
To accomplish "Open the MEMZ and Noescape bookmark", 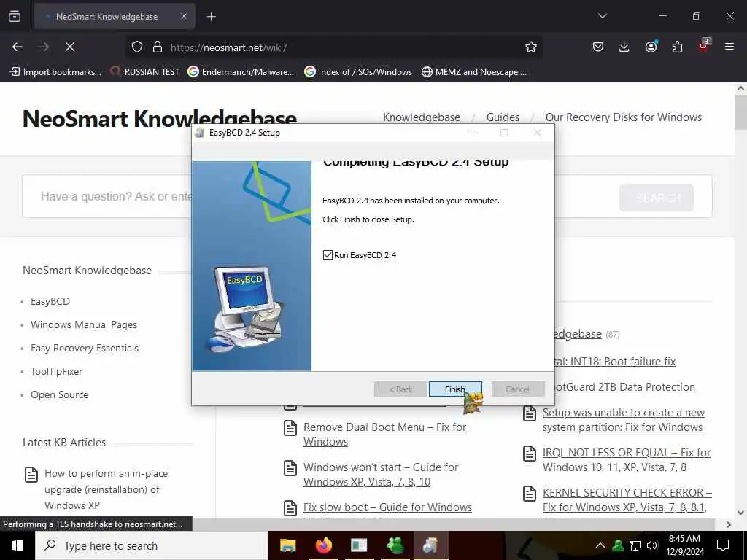I will (x=474, y=72).
